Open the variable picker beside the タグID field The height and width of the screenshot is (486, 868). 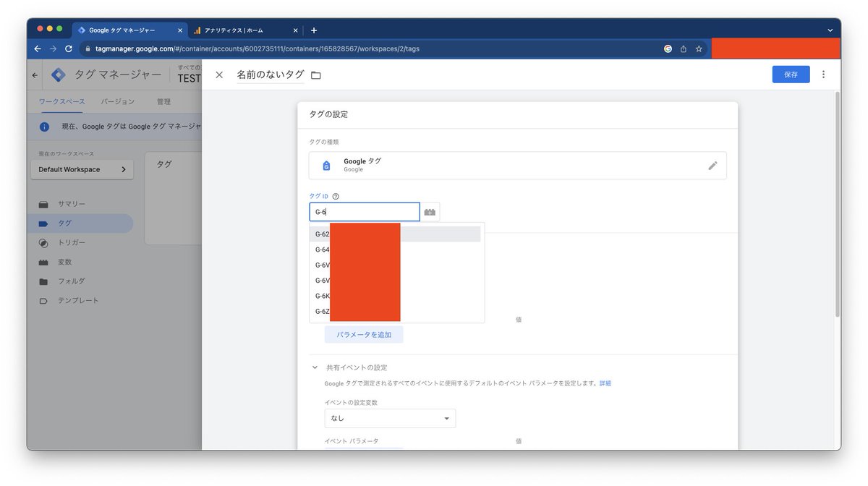[x=430, y=211]
